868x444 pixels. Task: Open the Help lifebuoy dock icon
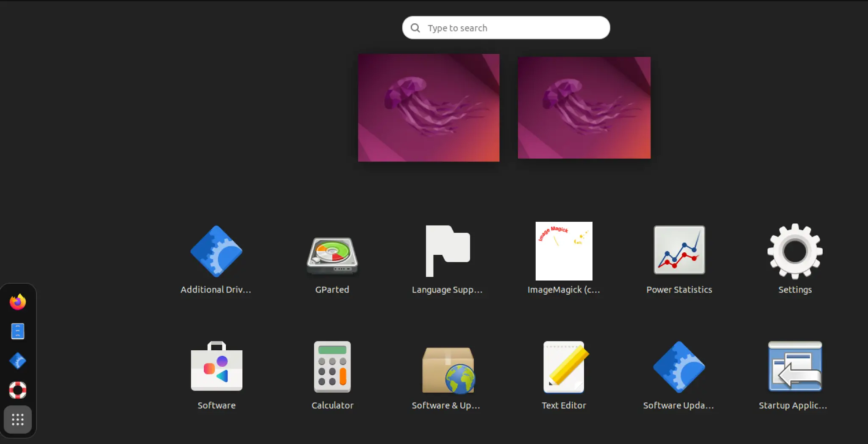click(x=18, y=390)
